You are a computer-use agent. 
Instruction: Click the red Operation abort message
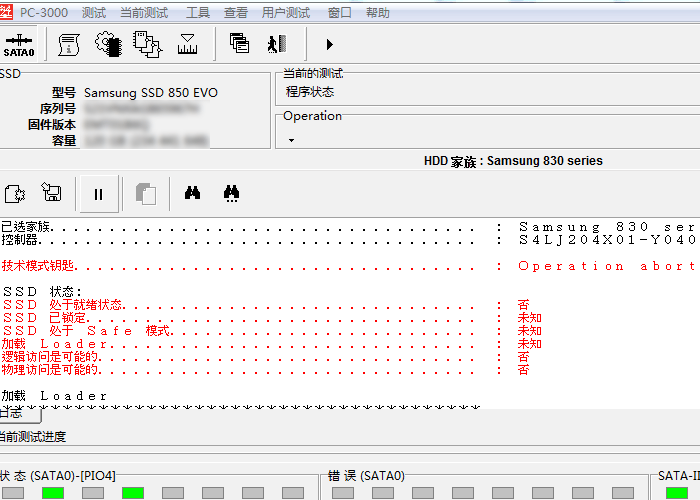tap(607, 266)
